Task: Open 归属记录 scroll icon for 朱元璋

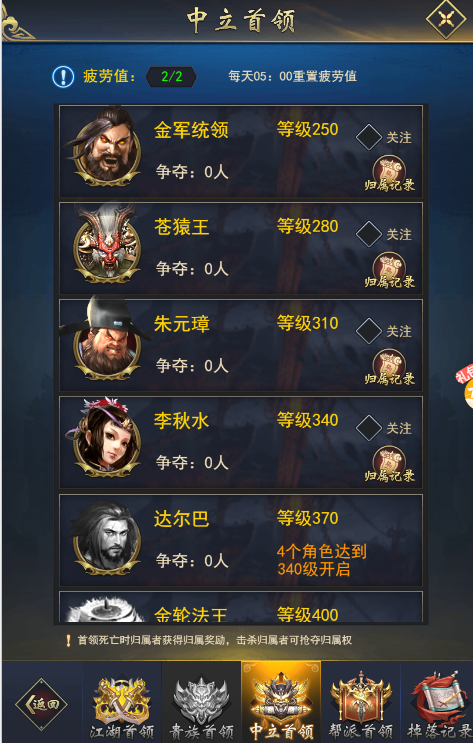Action: coord(390,368)
